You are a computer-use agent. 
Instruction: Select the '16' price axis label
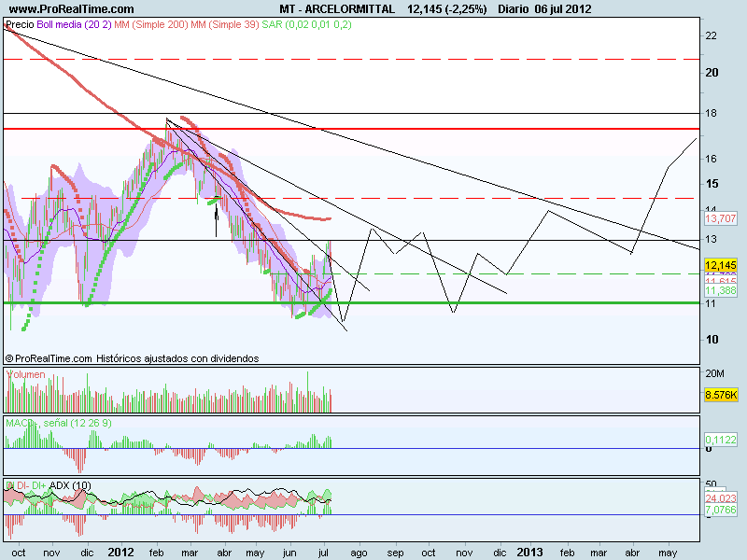coord(711,159)
